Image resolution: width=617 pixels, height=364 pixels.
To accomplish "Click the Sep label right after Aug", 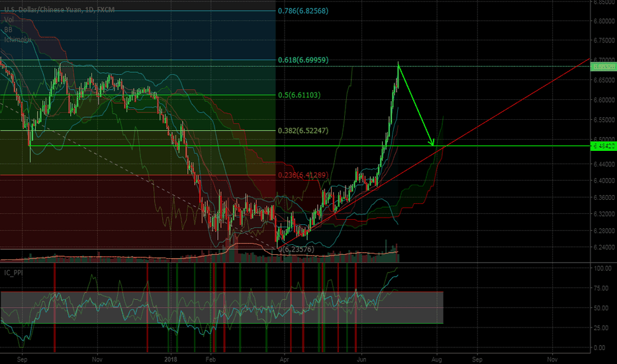I will click(477, 359).
